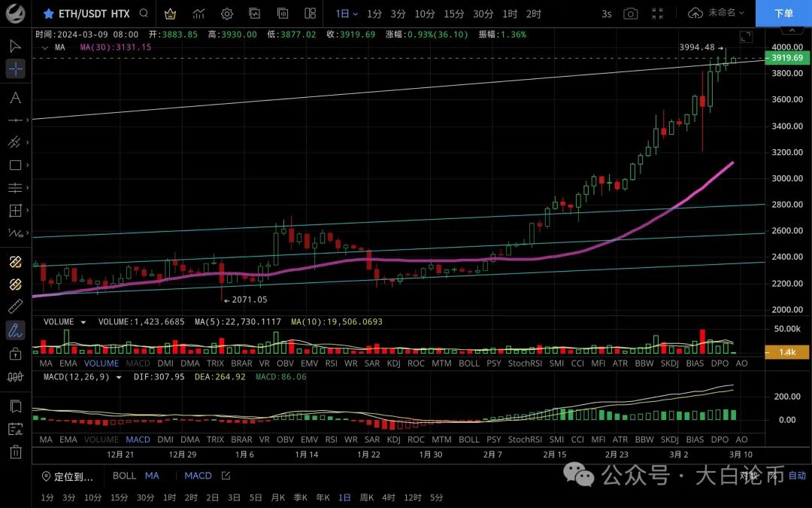Toggle 自动 auto scale

(797, 476)
